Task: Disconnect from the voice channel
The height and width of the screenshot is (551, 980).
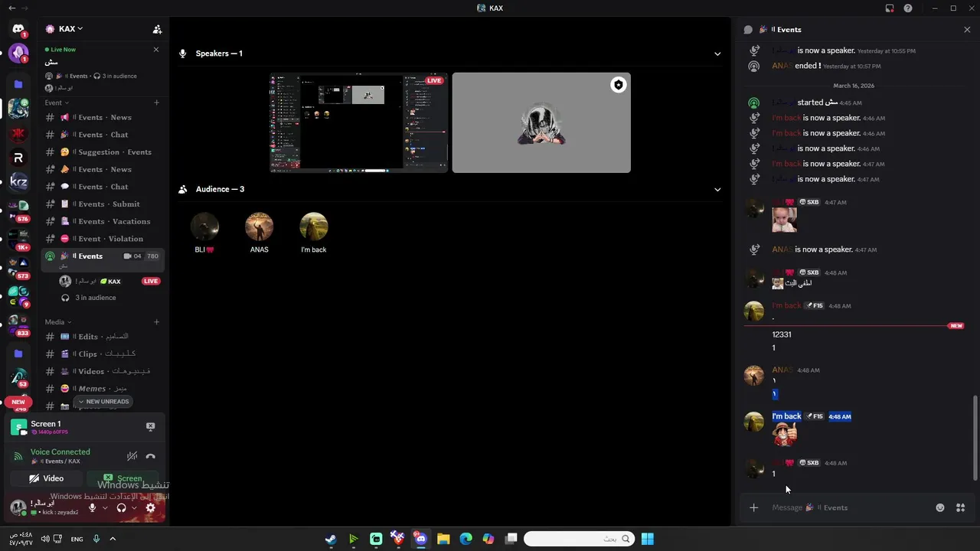Action: pyautogui.click(x=151, y=456)
